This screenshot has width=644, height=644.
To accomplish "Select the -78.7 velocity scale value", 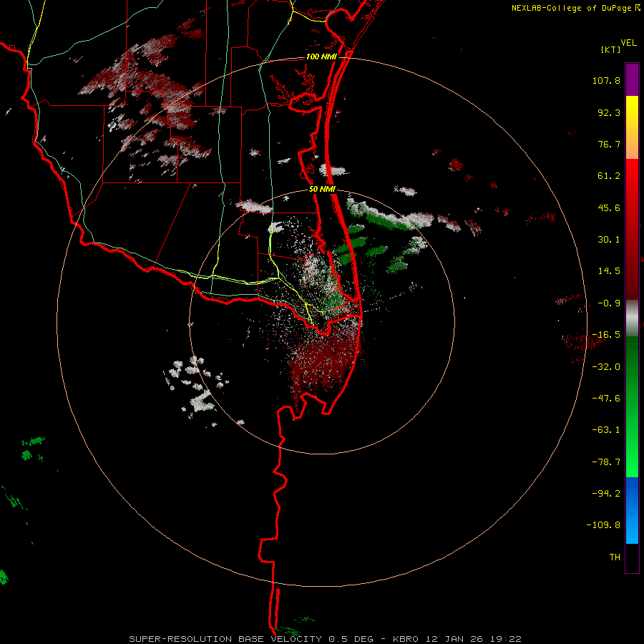I will (606, 462).
